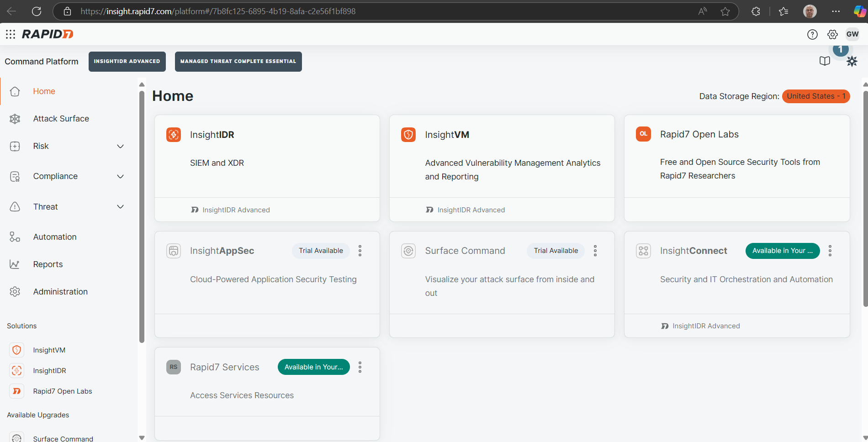Screen dimensions: 868x442
Task: Click the Home sidebar icon
Action: [x=15, y=91]
